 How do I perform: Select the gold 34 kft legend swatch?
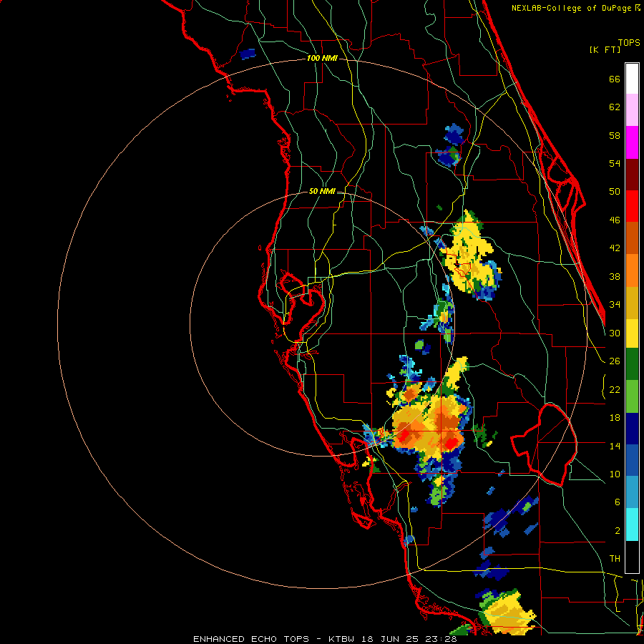(x=632, y=303)
